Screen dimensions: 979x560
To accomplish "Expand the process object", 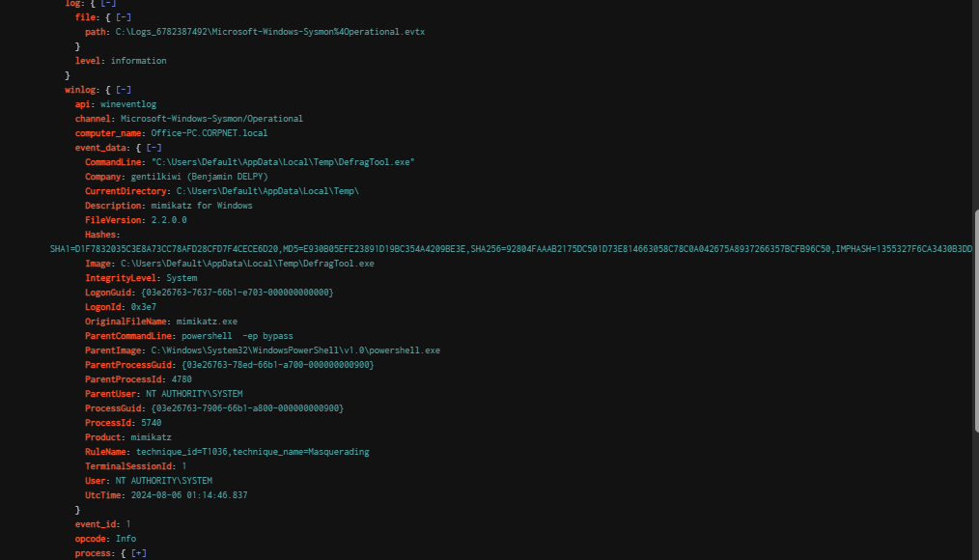I will [x=138, y=553].
